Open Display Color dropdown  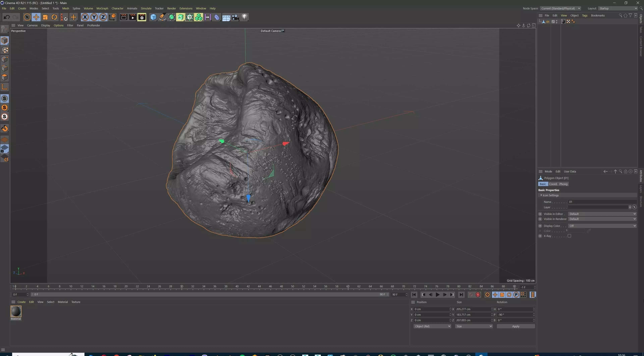tap(602, 226)
